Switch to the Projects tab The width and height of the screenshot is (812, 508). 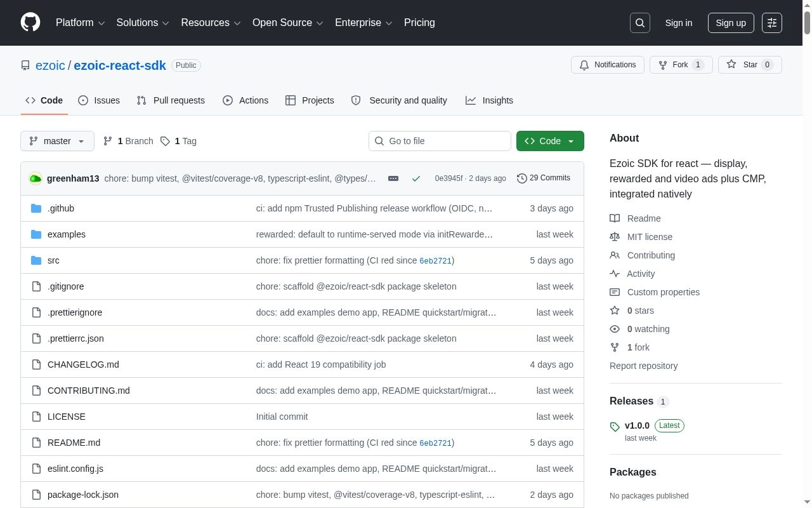coord(310,100)
